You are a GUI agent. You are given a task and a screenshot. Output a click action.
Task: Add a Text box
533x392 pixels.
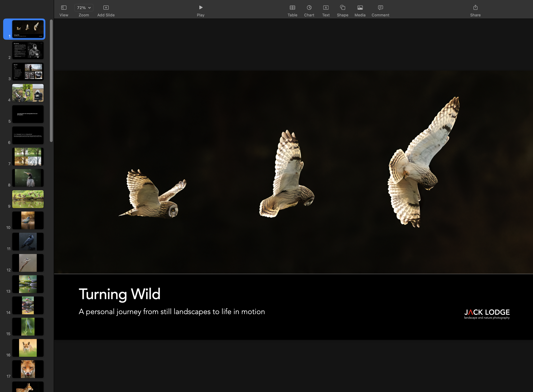click(x=326, y=10)
